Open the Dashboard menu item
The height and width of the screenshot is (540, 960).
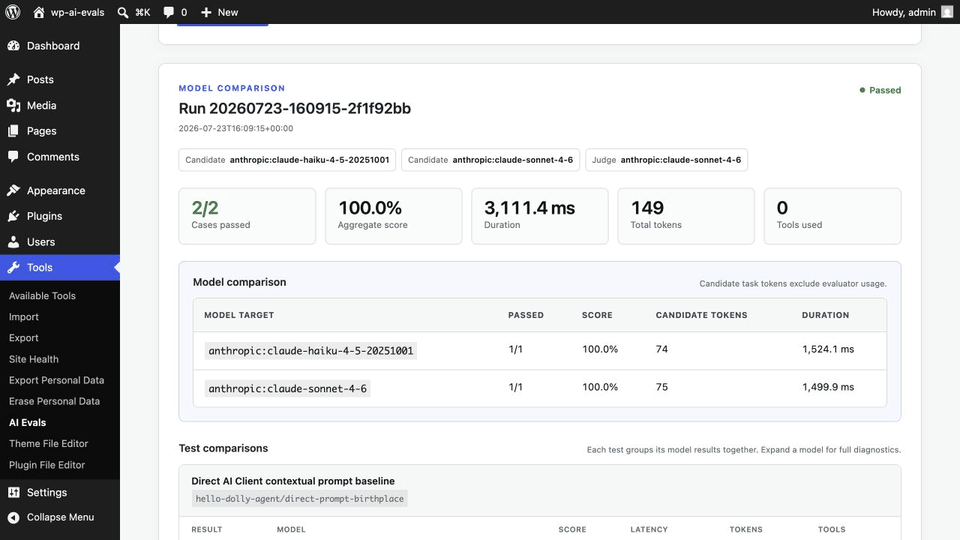53,46
